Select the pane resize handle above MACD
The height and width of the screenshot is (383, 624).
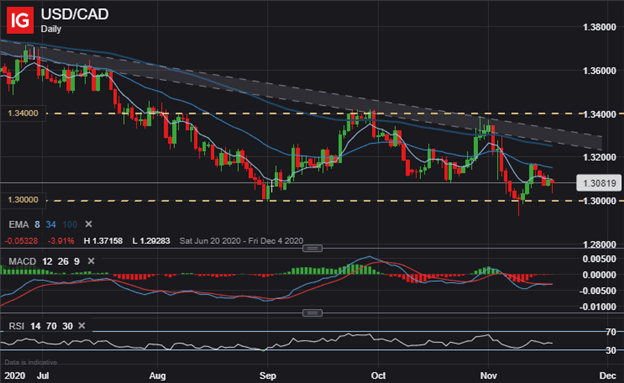[312, 248]
